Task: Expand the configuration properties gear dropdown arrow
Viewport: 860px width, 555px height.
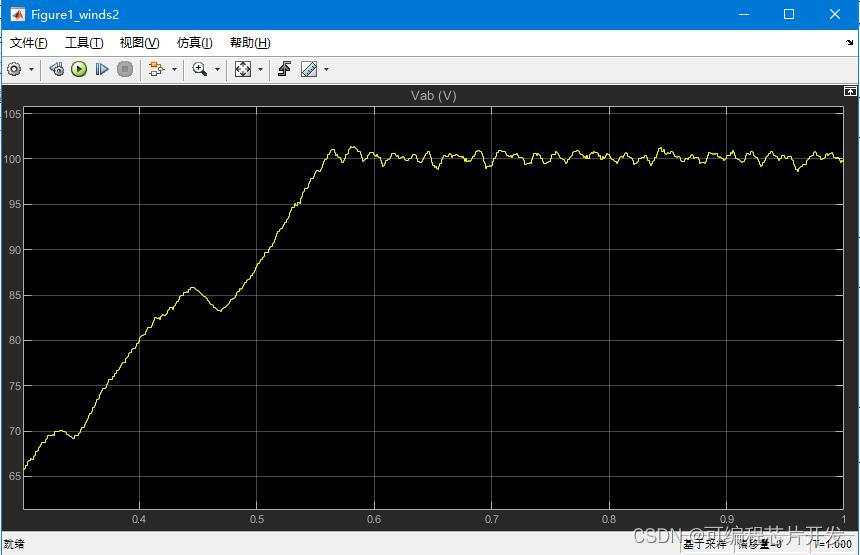Action: [31, 69]
